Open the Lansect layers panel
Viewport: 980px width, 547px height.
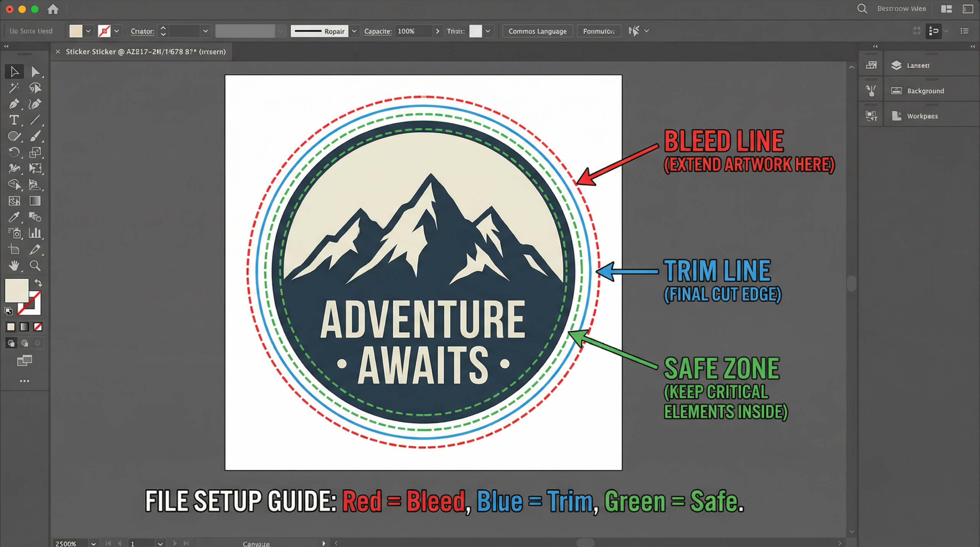click(918, 65)
